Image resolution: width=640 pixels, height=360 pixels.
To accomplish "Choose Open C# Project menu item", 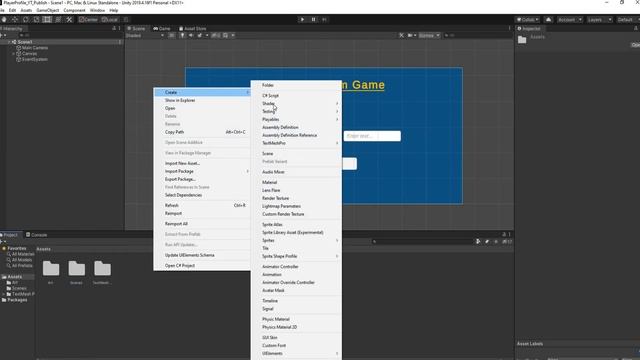I will (x=202, y=266).
